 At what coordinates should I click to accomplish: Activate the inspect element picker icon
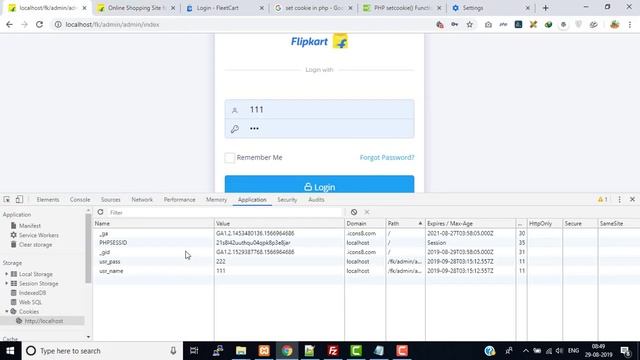(7, 200)
